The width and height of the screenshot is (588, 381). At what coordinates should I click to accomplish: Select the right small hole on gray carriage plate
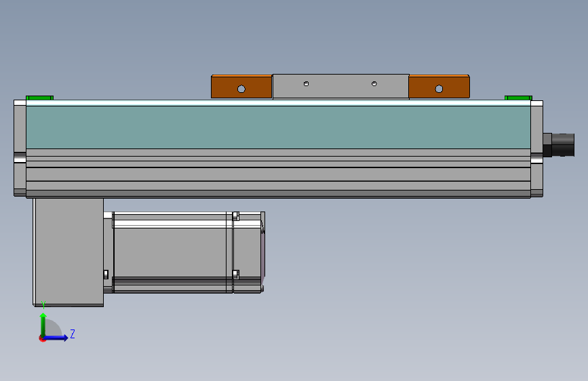374,83
